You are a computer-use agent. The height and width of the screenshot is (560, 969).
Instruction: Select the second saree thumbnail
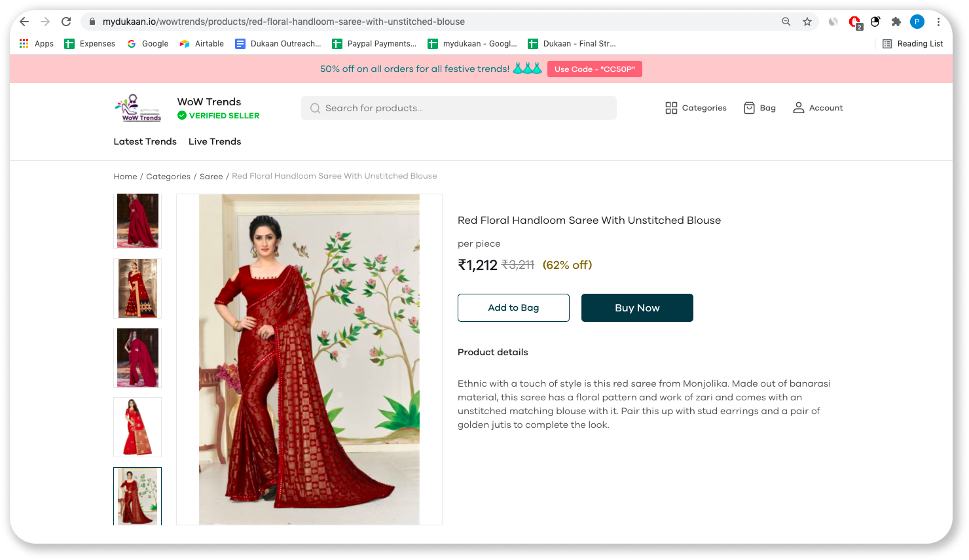tap(137, 288)
